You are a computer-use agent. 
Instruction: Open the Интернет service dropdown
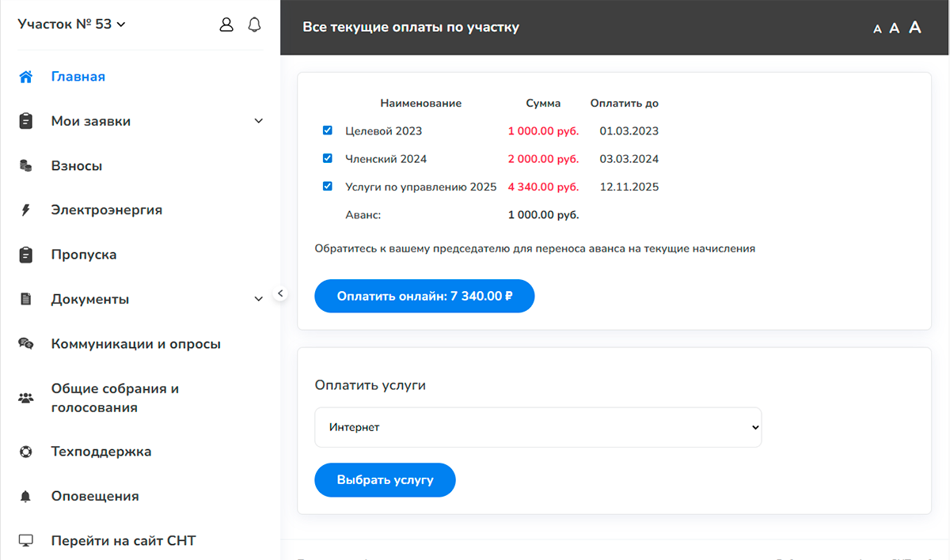click(x=538, y=427)
